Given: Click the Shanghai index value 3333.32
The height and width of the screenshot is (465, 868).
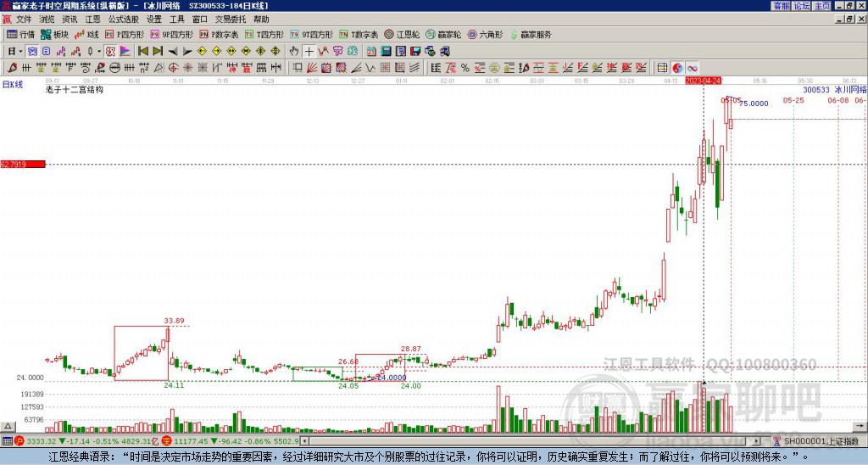Looking at the screenshot, I should (x=42, y=441).
